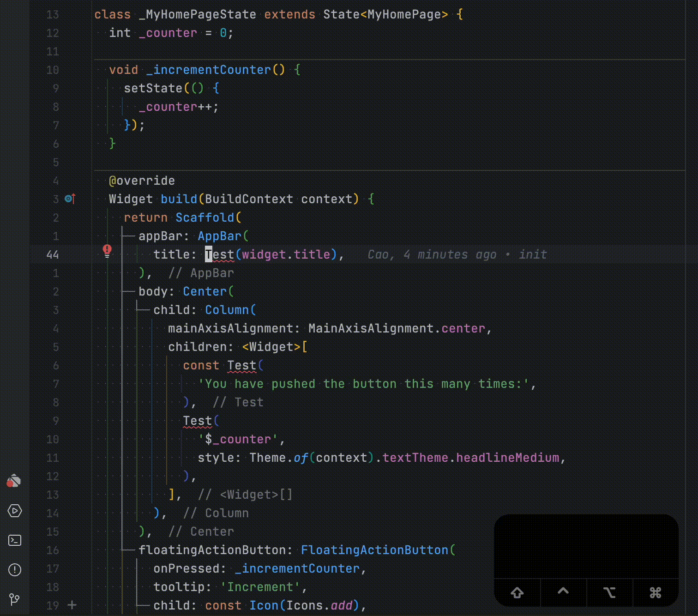Click the '// AppBar' closing label
The image size is (698, 616).
(201, 273)
